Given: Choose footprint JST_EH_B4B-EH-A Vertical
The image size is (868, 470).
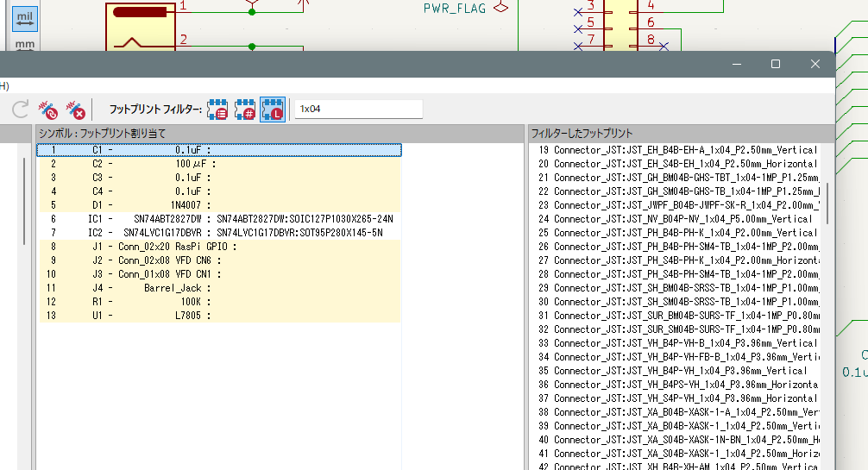Looking at the screenshot, I should click(x=677, y=150).
